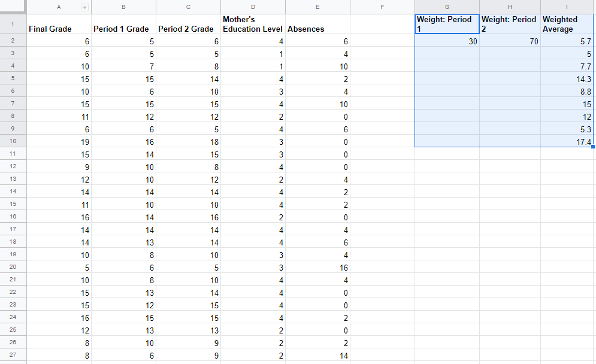Viewport: 596px width, 364px height.
Task: Click the 'Weighted Average' header cell
Action: (567, 25)
